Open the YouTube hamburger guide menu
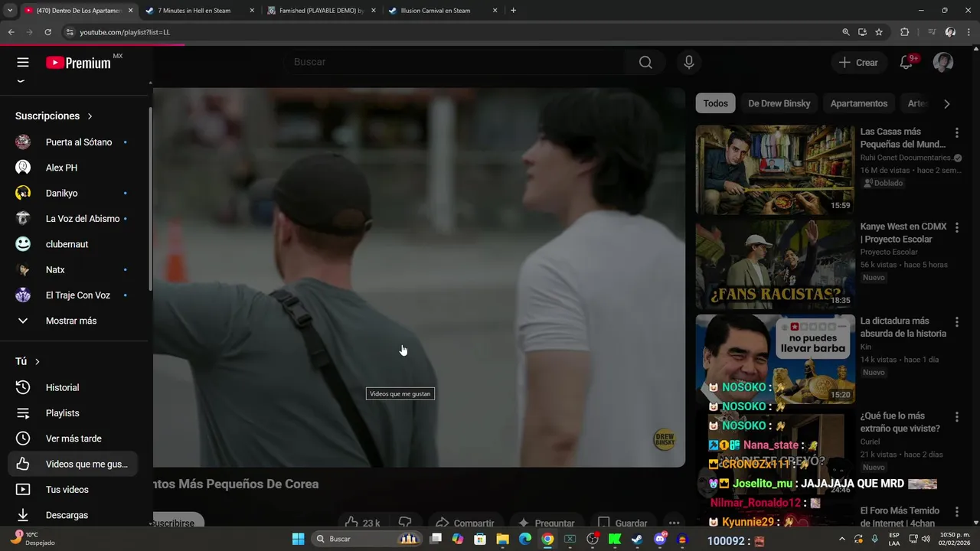Image resolution: width=980 pixels, height=551 pixels. pos(23,63)
